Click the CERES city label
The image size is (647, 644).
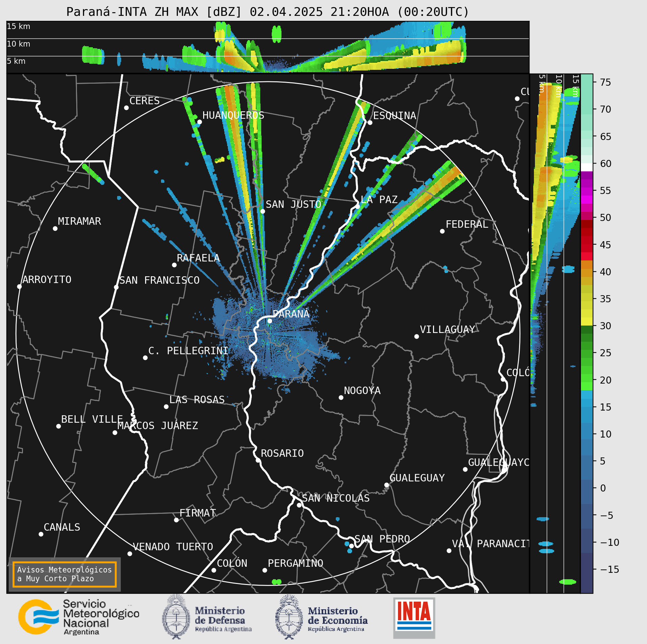pos(144,101)
